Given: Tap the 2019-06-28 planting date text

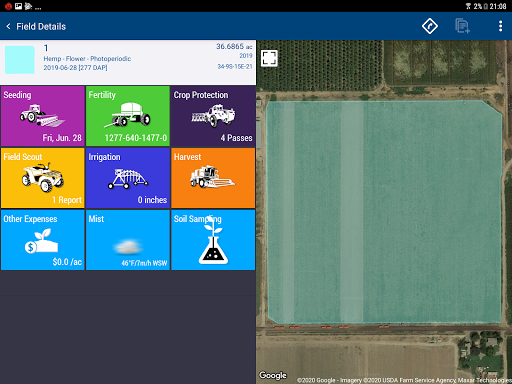Looking at the screenshot, I should pos(75,68).
